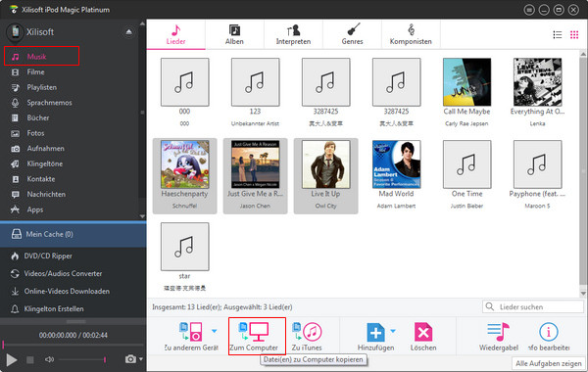Switch to list view
The image size is (588, 372).
tap(558, 35)
